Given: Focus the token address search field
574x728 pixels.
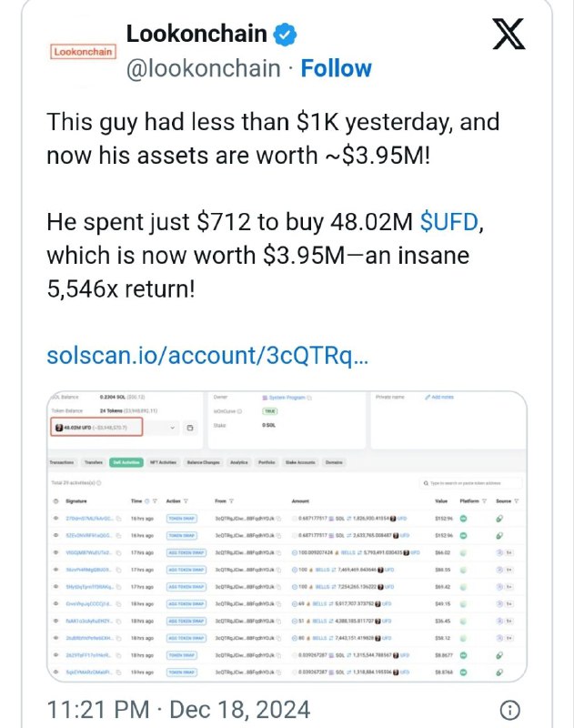Looking at the screenshot, I should [470, 483].
